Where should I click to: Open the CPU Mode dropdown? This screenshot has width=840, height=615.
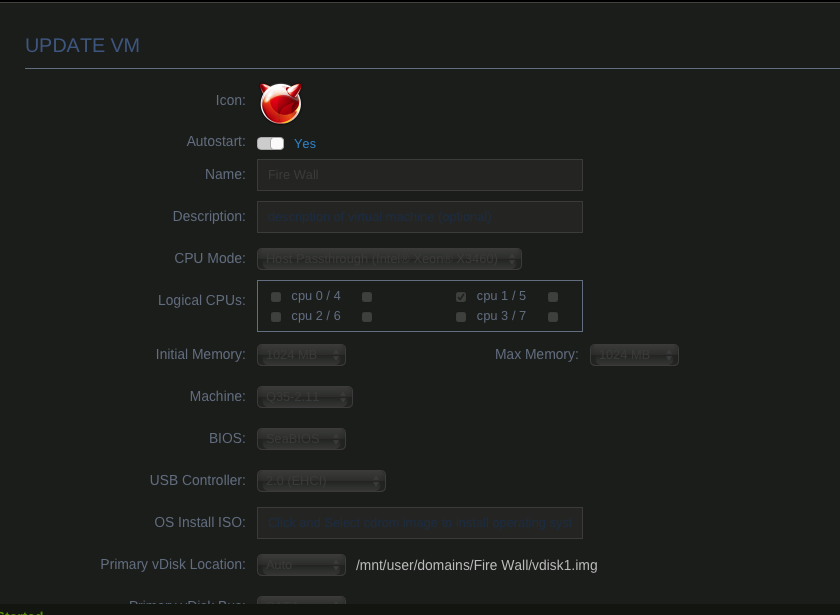point(389,259)
